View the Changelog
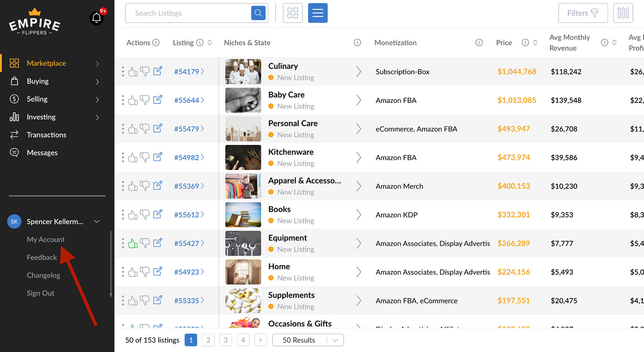This screenshot has width=644, height=352. (x=43, y=275)
